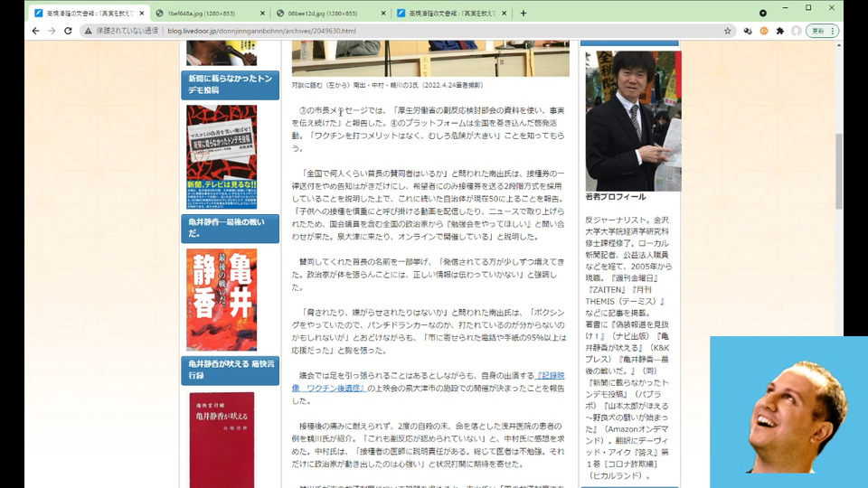Open the 記録映像 ワクチン後遺症 article link
The image size is (868, 488).
click(428, 381)
